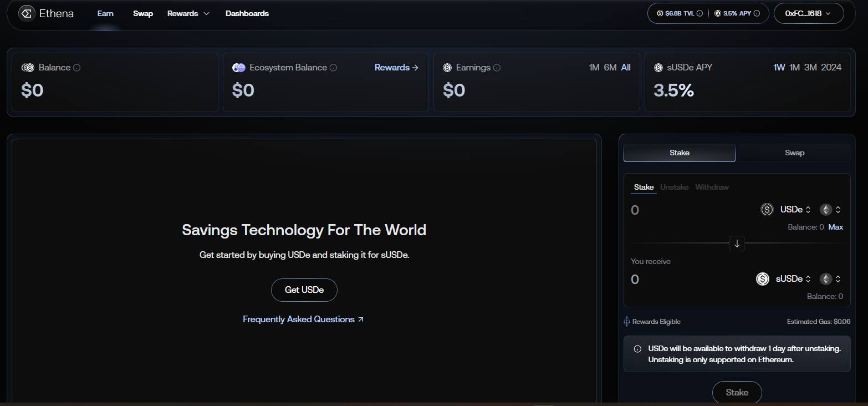Open the Rewards dropdown menu

[x=188, y=13]
